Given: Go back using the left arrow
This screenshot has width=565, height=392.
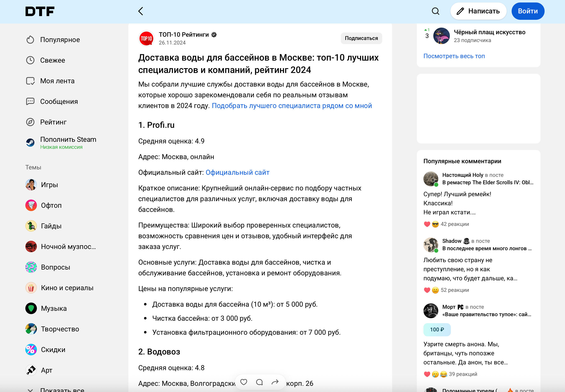Looking at the screenshot, I should pyautogui.click(x=141, y=11).
